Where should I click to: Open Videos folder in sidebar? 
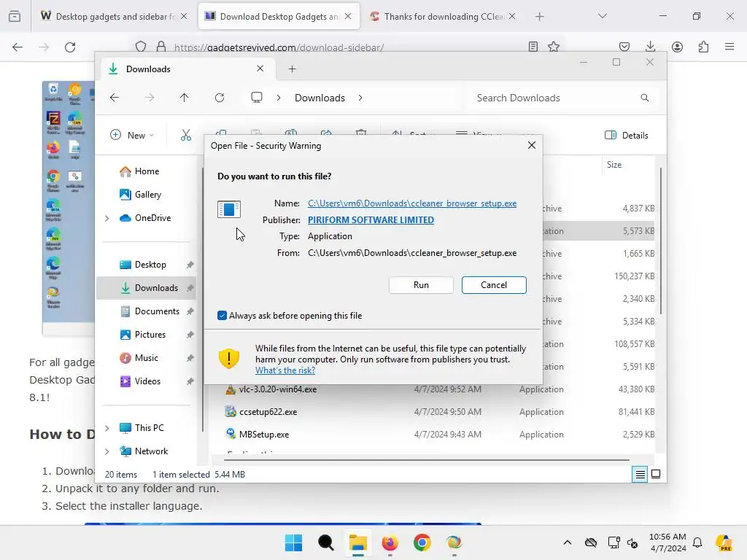click(147, 381)
